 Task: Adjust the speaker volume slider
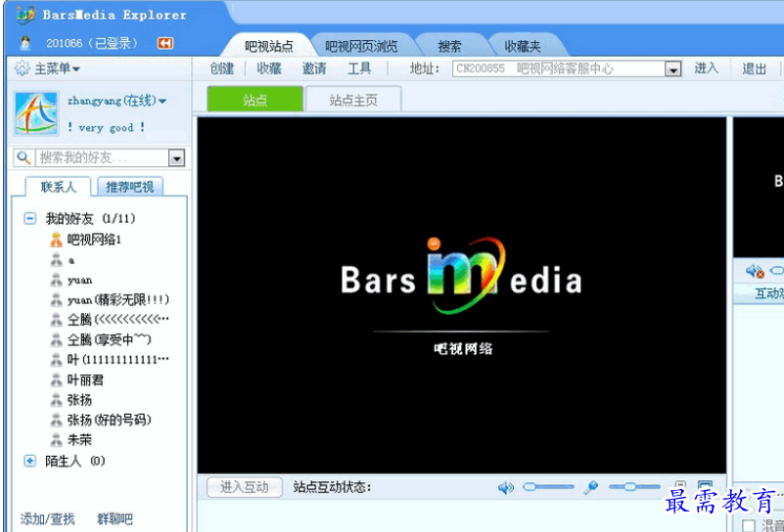tap(548, 487)
